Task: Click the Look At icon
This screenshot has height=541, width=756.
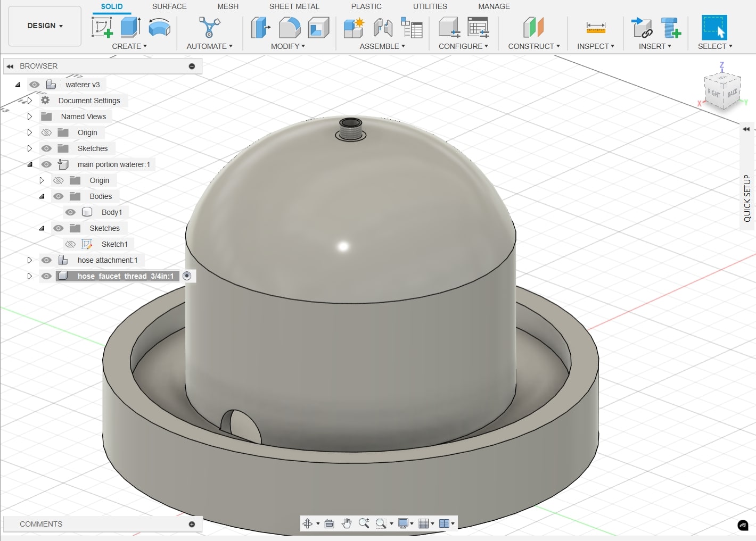Action: [329, 523]
